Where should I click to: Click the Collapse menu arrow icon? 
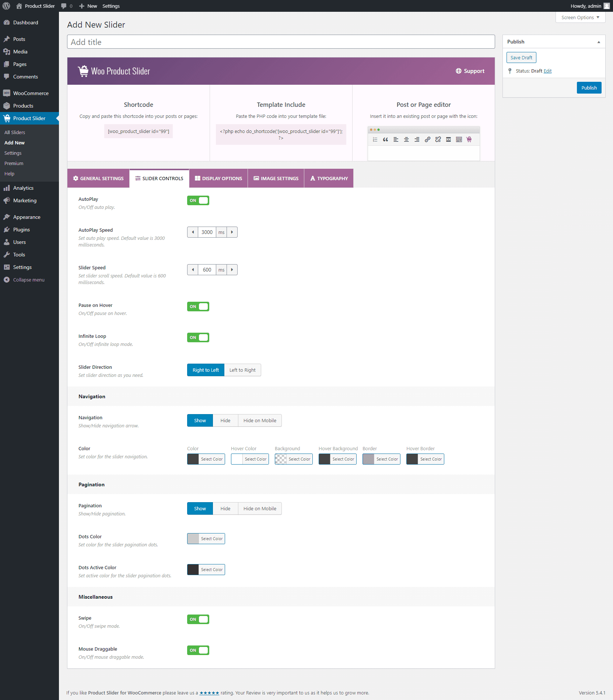point(7,280)
